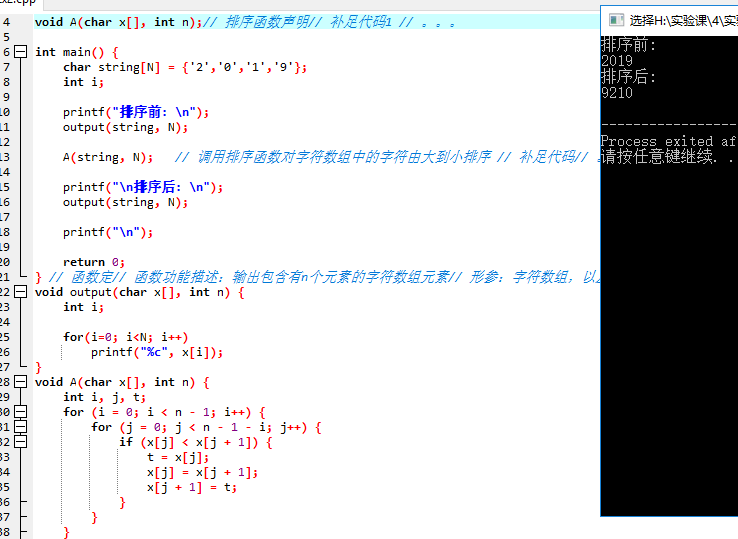Click the comment '函数功能描述' on line 21

[178, 277]
